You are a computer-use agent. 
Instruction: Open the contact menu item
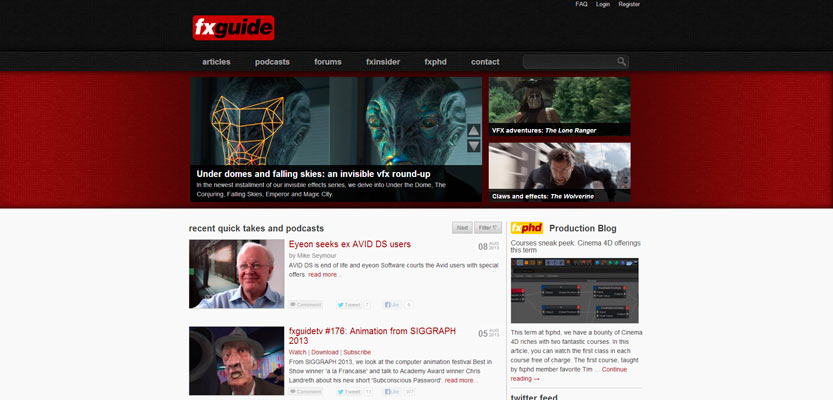click(x=485, y=62)
